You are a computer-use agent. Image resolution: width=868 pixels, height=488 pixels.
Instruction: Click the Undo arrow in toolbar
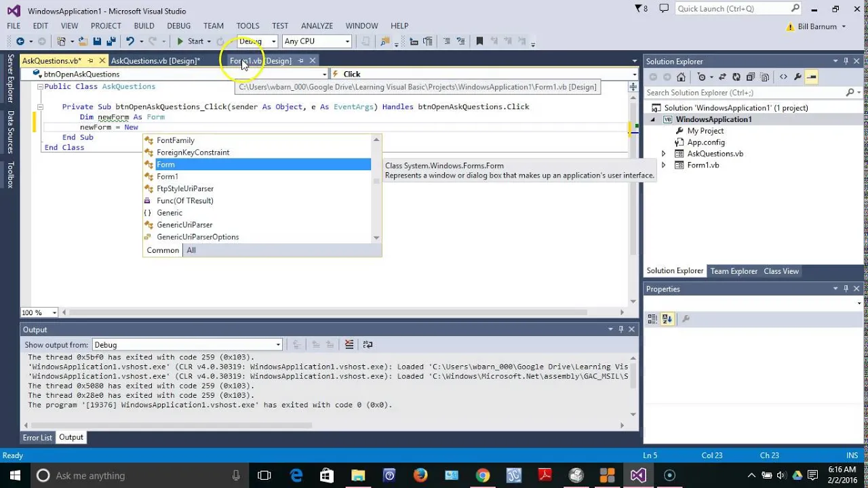tap(130, 41)
